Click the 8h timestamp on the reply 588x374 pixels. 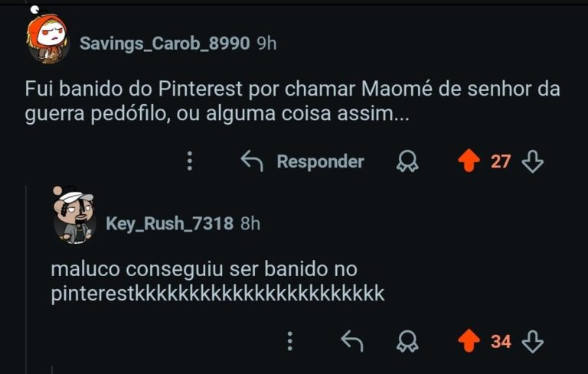coord(250,223)
